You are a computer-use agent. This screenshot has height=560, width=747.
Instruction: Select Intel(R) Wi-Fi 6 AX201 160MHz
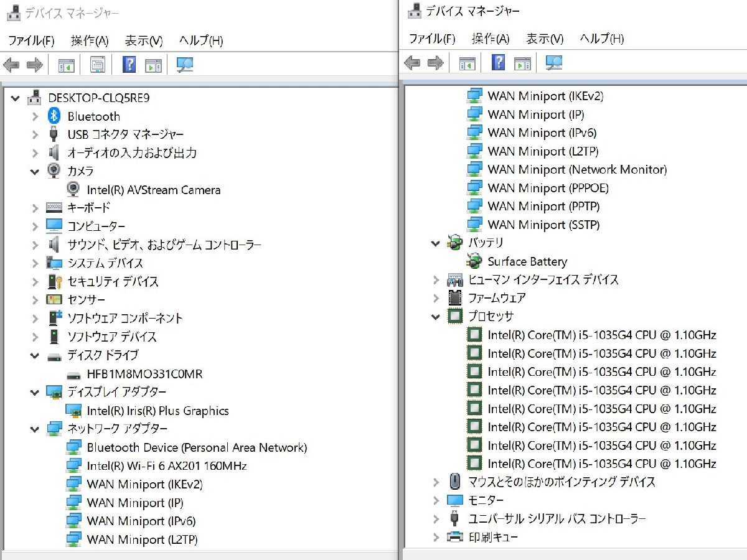point(167,466)
